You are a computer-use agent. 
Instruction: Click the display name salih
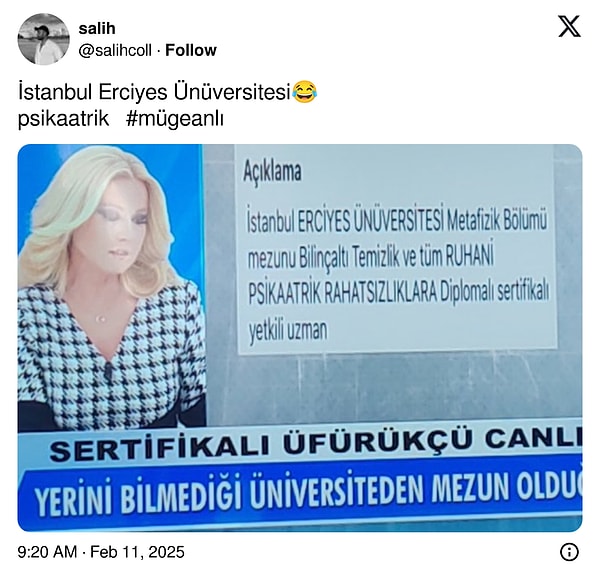(97, 29)
